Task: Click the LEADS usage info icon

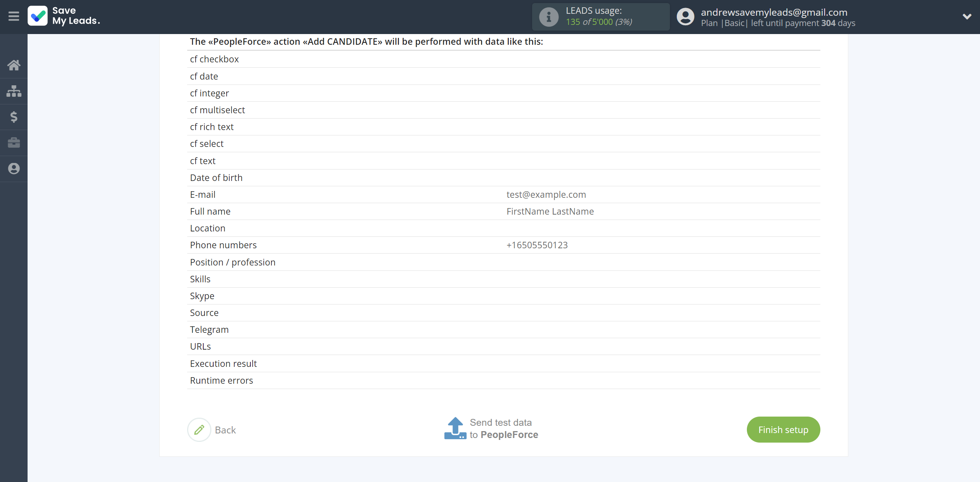Action: point(549,17)
